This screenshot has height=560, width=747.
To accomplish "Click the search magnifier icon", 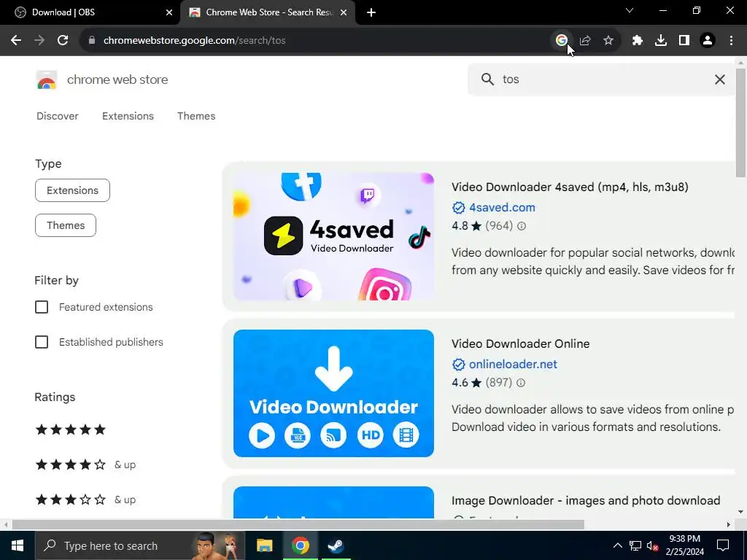I will 487,79.
